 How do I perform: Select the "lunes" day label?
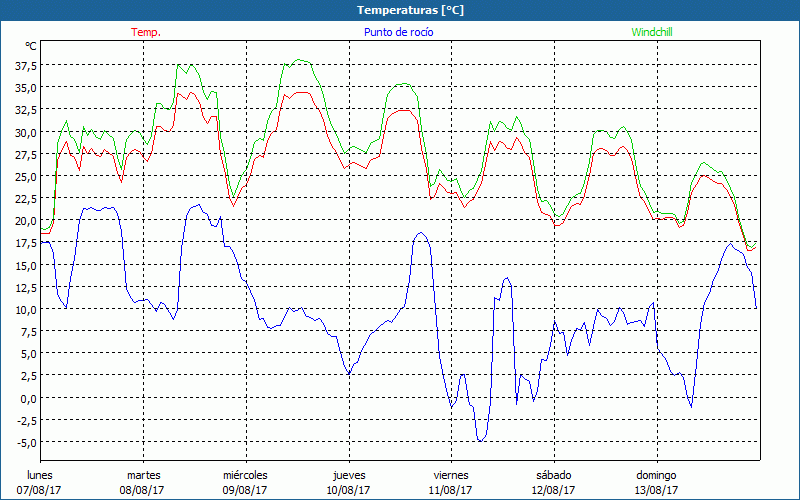coord(41,474)
